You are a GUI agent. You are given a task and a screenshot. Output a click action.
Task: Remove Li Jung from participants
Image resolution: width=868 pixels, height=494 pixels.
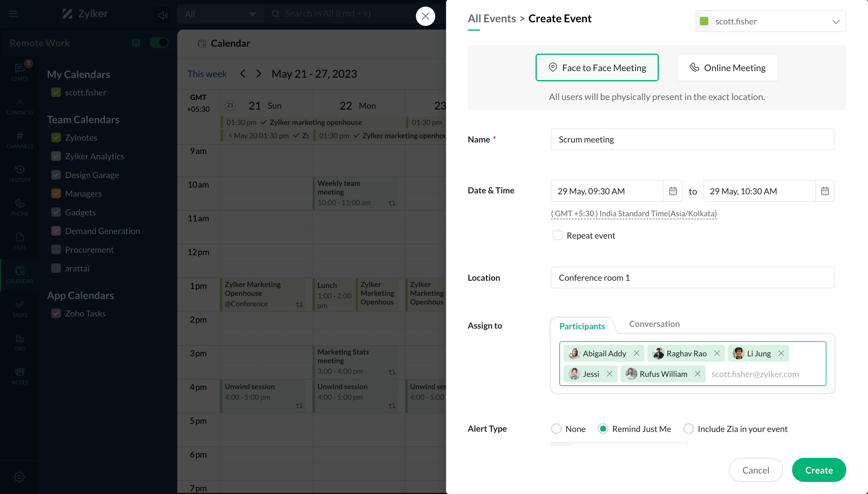pos(781,353)
